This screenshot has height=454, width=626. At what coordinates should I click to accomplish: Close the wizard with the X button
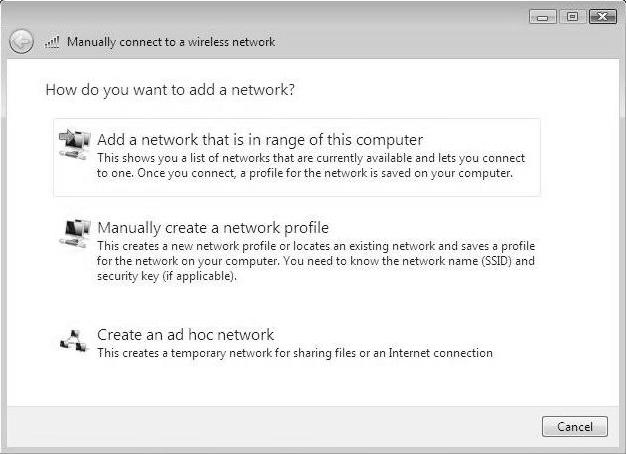click(602, 17)
